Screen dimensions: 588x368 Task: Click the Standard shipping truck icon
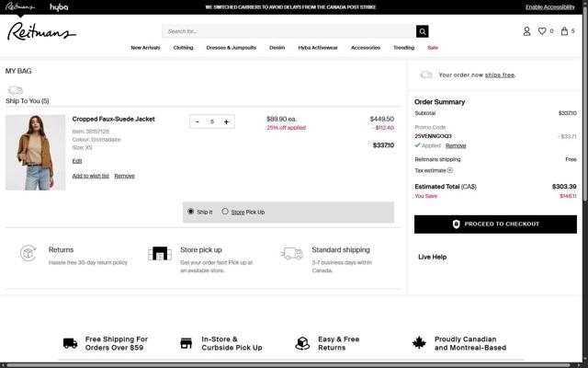[x=291, y=254]
